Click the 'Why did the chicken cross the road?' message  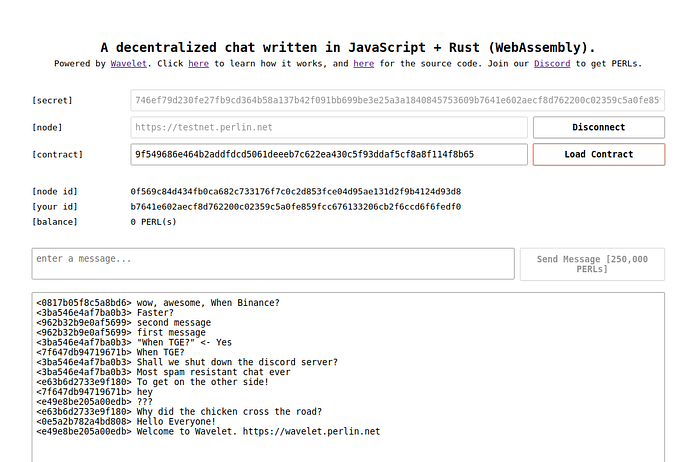pos(228,412)
